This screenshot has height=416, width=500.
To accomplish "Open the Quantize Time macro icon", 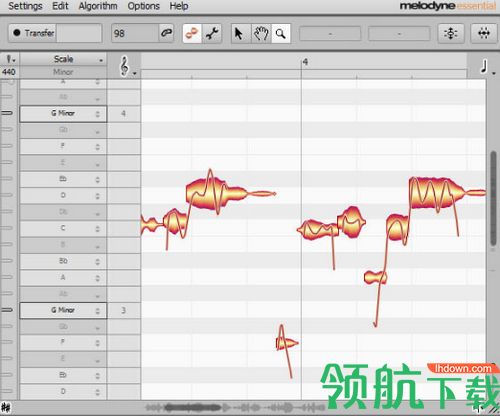I will tap(484, 33).
